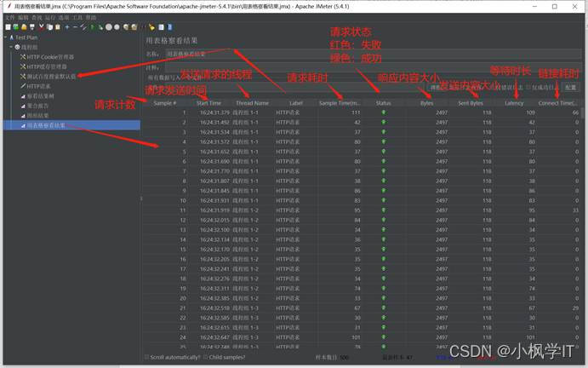Click the Open file toolbar icon
The height and width of the screenshot is (368, 588).
pyautogui.click(x=24, y=27)
